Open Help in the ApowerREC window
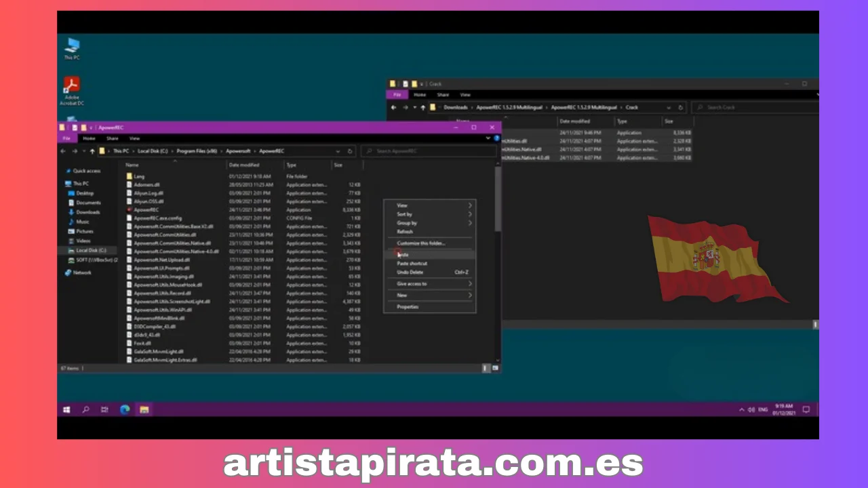 coord(496,138)
